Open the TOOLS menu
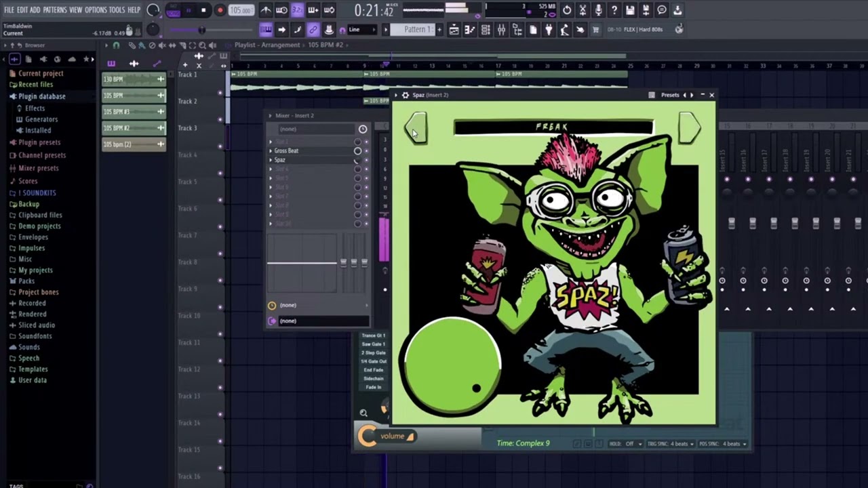 point(117,9)
